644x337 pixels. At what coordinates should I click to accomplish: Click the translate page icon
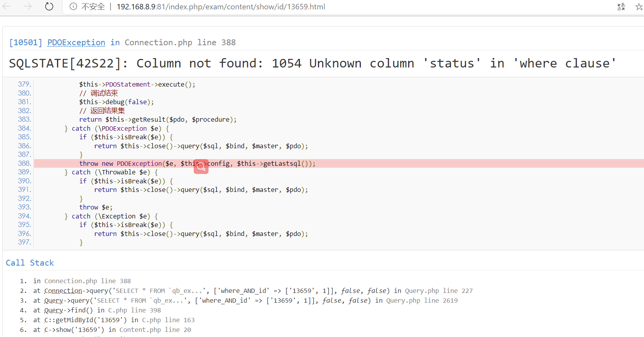(621, 7)
